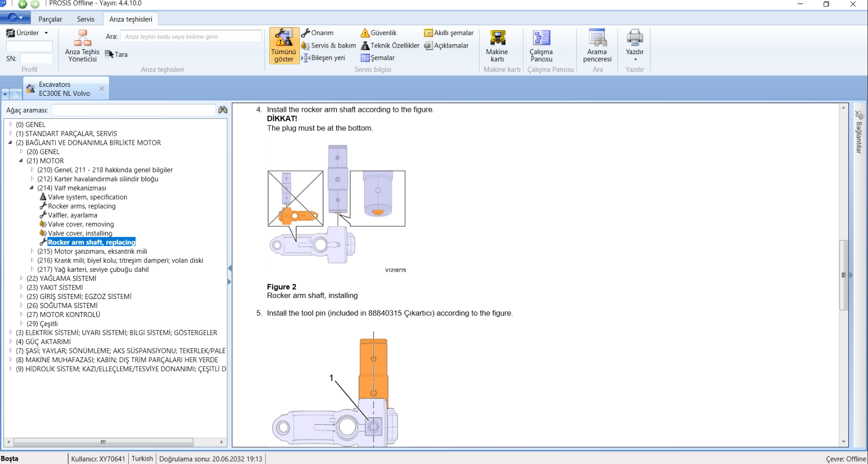Collapse the (214) Valf mekanizması node

pyautogui.click(x=32, y=188)
